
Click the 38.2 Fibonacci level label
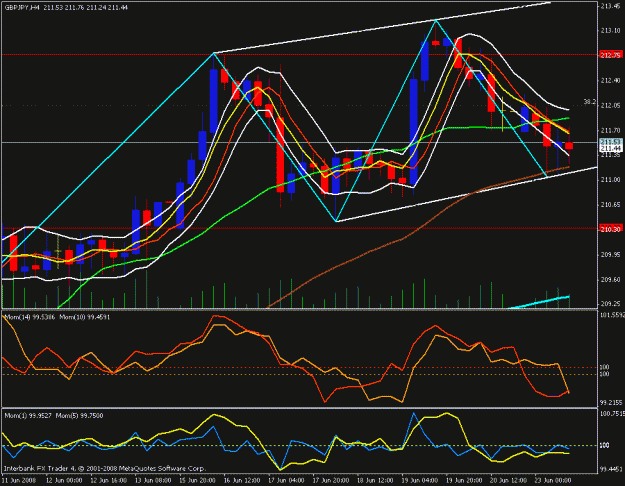pyautogui.click(x=590, y=102)
